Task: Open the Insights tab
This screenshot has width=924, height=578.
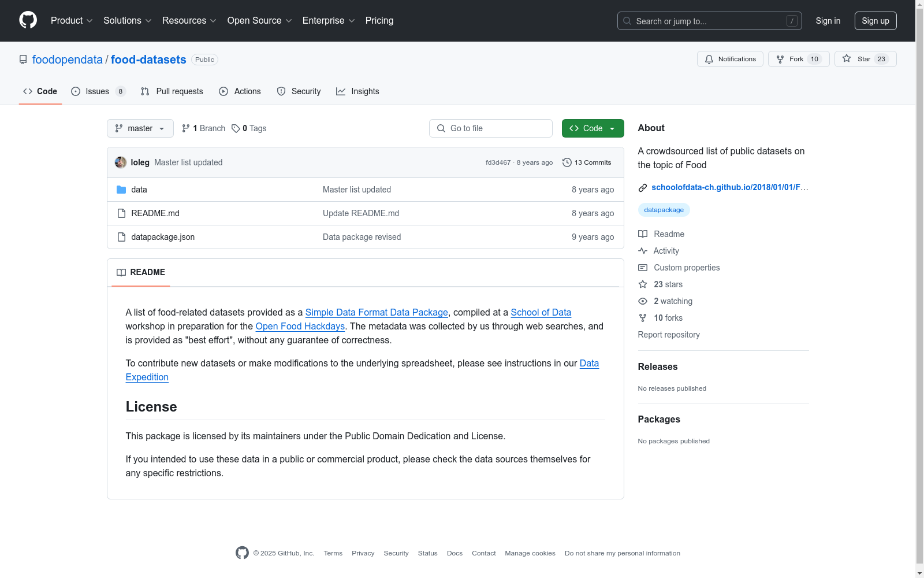Action: 358,91
